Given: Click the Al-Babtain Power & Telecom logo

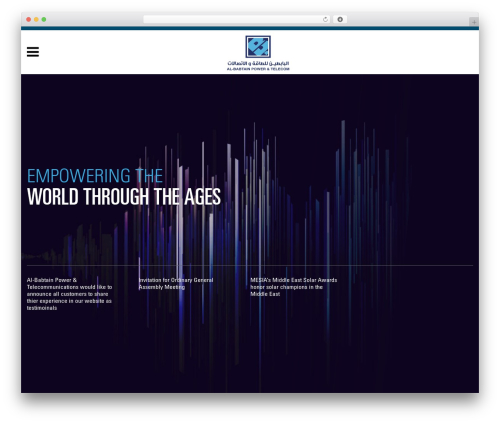Looking at the screenshot, I should click(258, 53).
